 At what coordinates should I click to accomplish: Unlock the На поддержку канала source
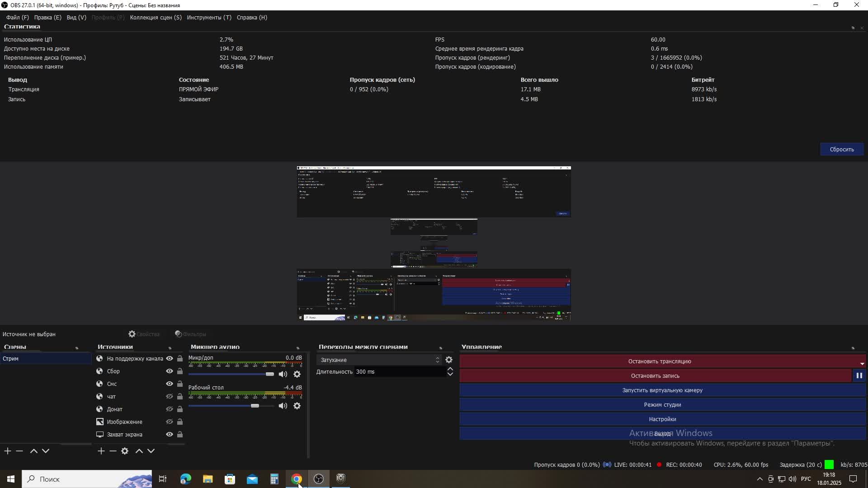tap(180, 358)
